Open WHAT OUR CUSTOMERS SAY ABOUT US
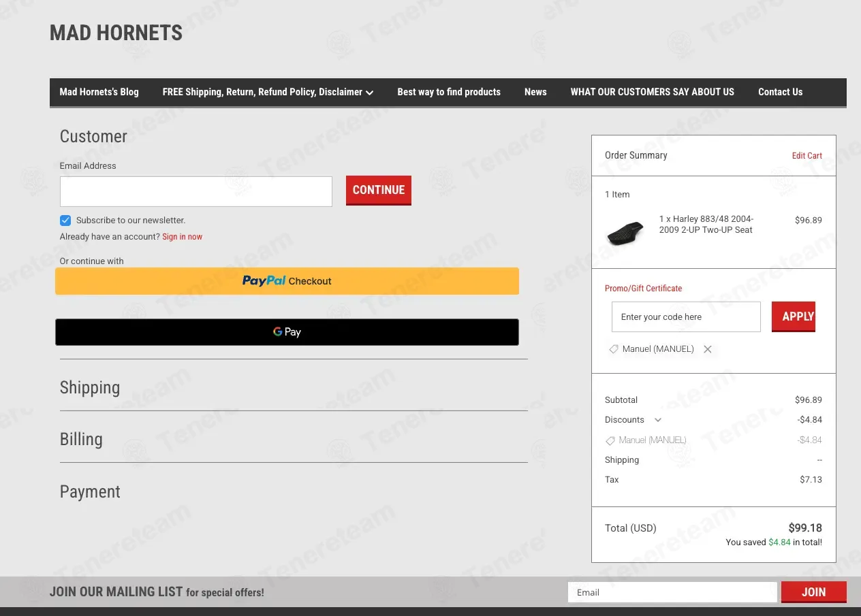This screenshot has height=616, width=861. click(653, 92)
